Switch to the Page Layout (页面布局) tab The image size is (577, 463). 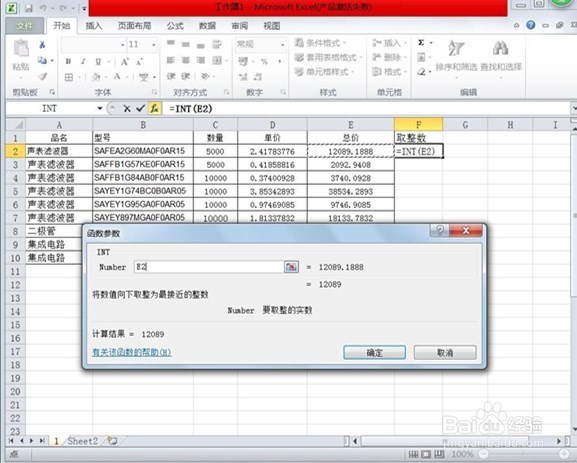coord(135,26)
